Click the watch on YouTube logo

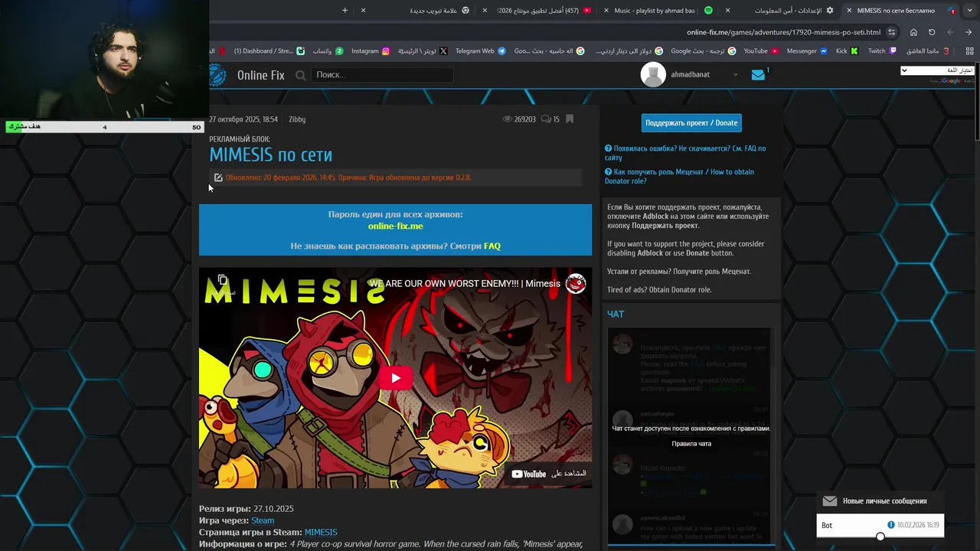click(x=529, y=474)
